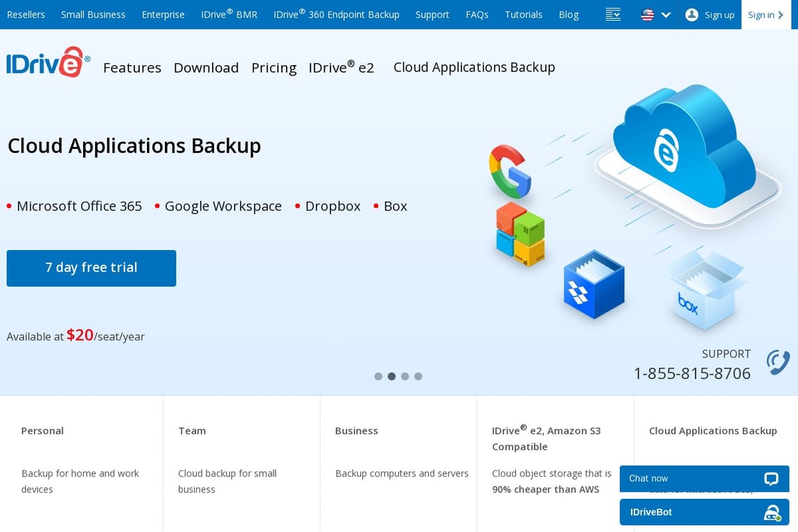798x532 pixels.
Task: Open the Chat now widget
Action: pos(704,479)
